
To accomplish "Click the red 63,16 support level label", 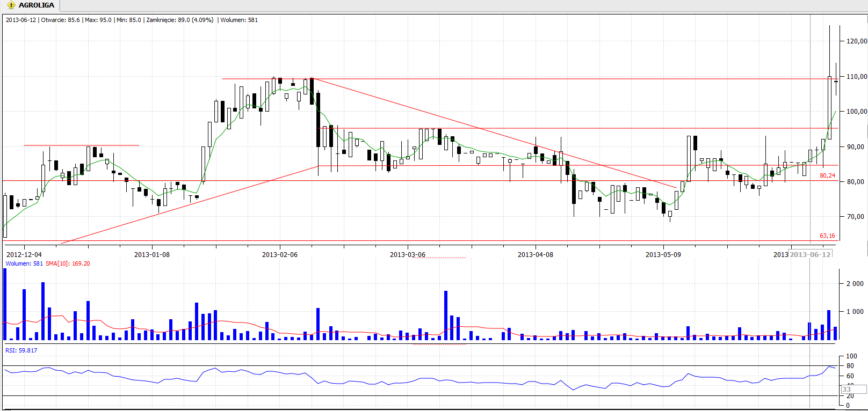I will pyautogui.click(x=827, y=236).
